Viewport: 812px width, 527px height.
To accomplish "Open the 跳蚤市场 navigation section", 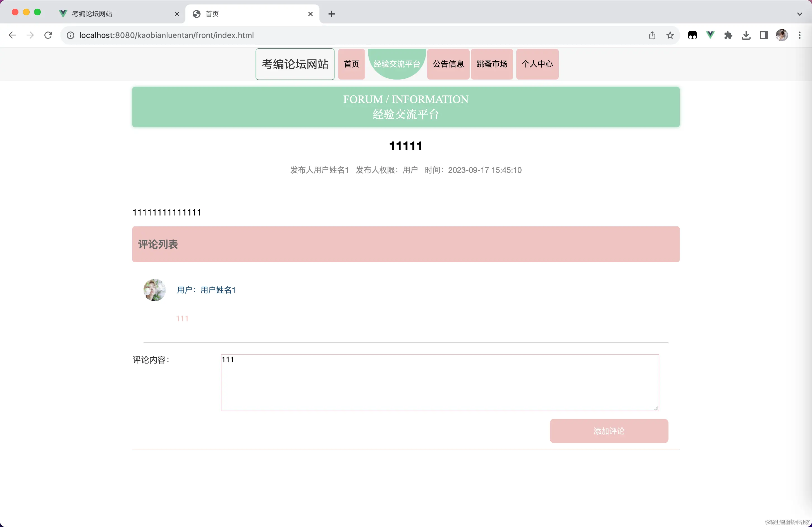I will click(491, 64).
